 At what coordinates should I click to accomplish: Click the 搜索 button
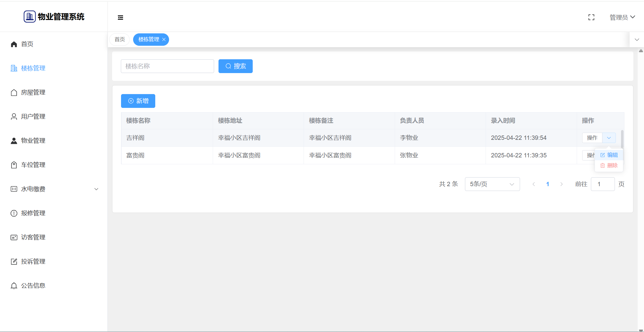pos(235,66)
